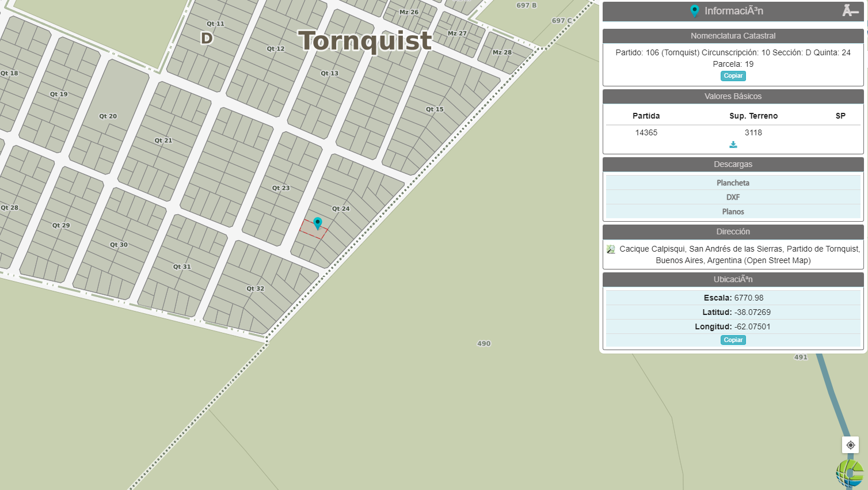Collapse the Información panel with the corner icon
868x490 pixels.
point(850,10)
